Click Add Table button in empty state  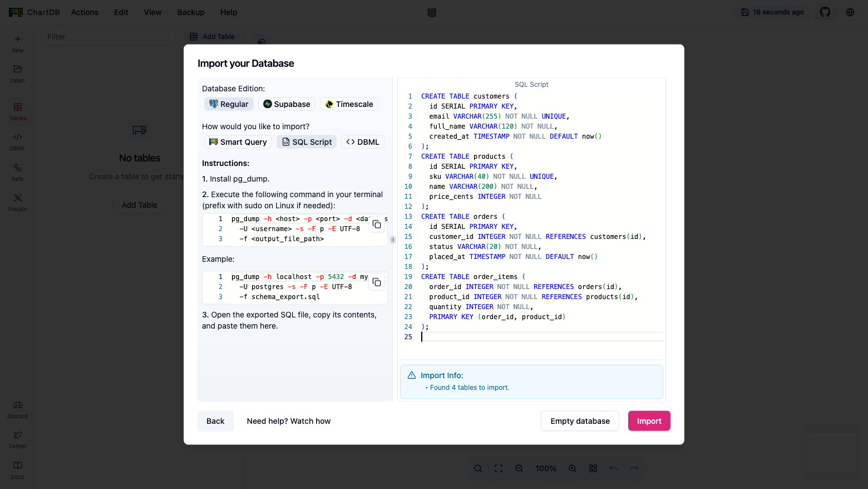point(140,205)
